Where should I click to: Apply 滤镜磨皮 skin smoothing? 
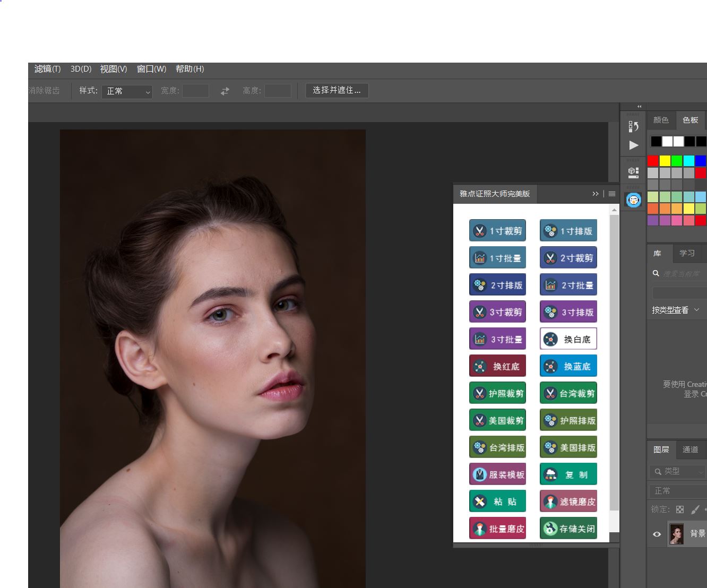coord(568,501)
